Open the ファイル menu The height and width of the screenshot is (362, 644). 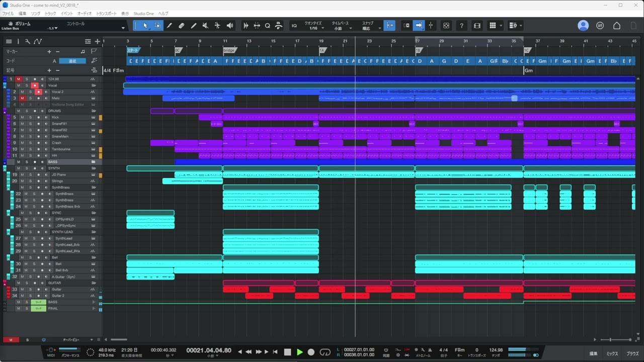[8, 14]
